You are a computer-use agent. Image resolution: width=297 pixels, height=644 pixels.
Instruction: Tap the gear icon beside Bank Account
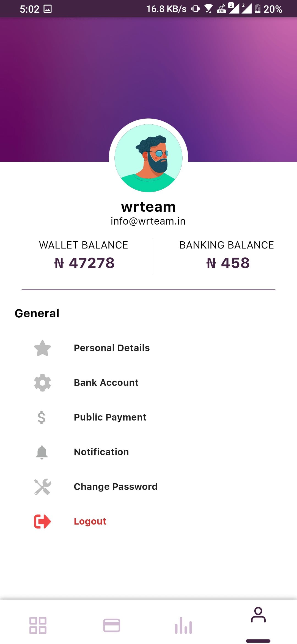tap(42, 383)
